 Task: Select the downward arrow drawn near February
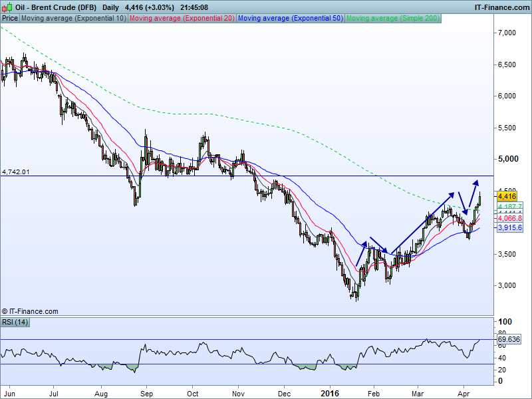[378, 245]
